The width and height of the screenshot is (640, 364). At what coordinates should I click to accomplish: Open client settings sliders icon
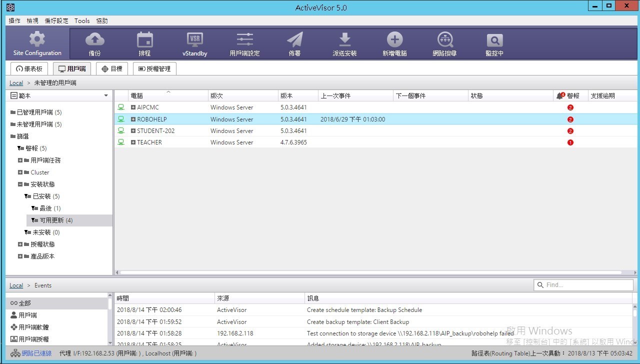tap(244, 39)
